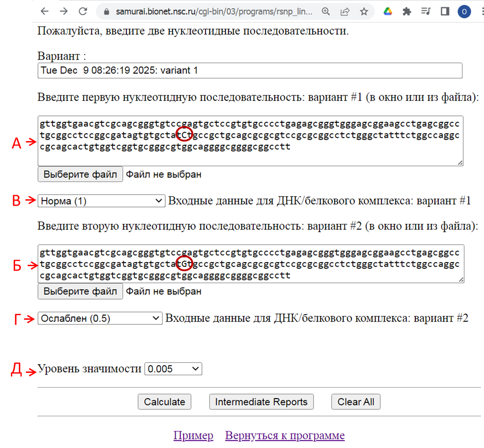Viewport: 484px width, 448px height.
Task: Bookmark this page with the star icon
Action: pyautogui.click(x=364, y=12)
